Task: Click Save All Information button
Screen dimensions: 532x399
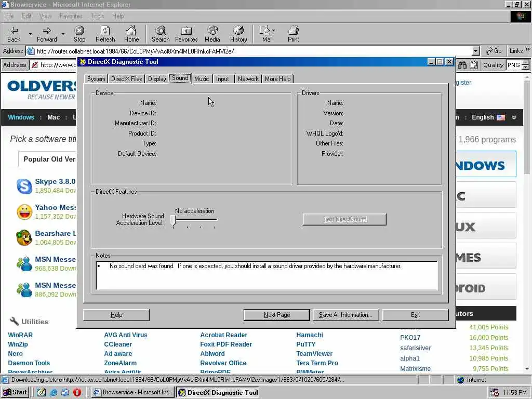Action: click(x=345, y=315)
